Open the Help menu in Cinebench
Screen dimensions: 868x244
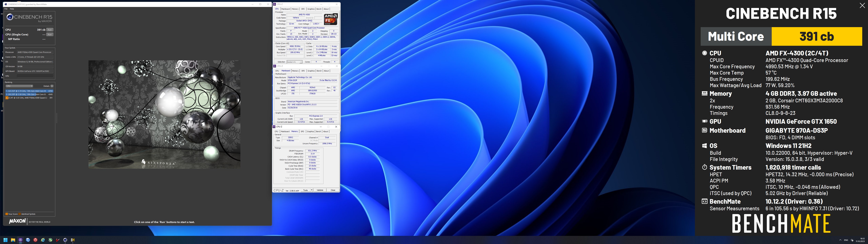[x=12, y=9]
